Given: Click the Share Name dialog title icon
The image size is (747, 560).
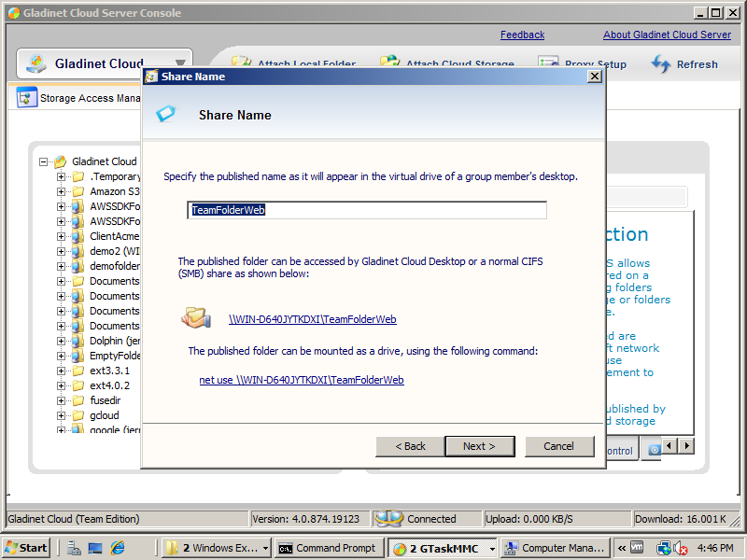Looking at the screenshot, I should [x=151, y=77].
